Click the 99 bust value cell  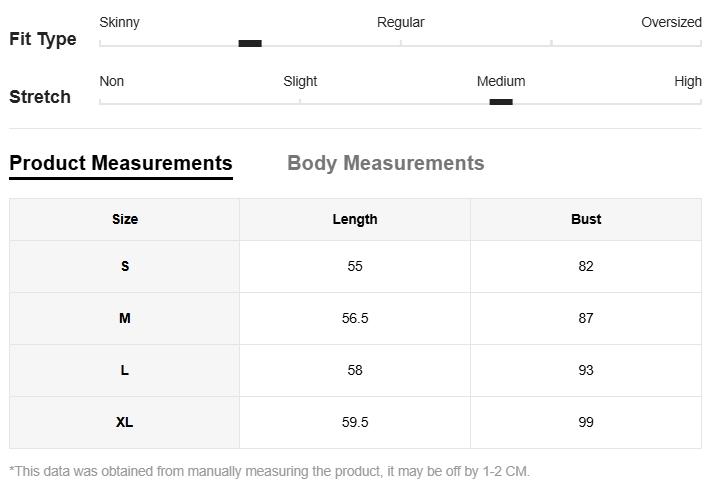[586, 422]
